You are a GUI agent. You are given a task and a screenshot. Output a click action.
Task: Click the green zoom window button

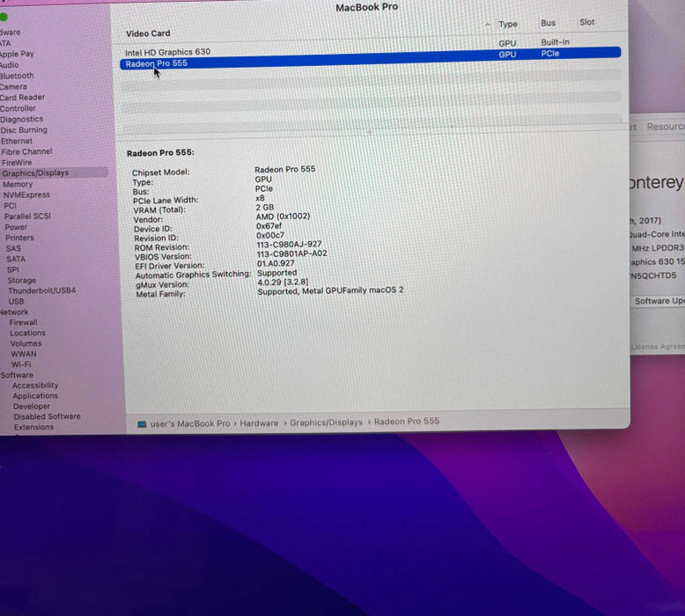pyautogui.click(x=4, y=17)
